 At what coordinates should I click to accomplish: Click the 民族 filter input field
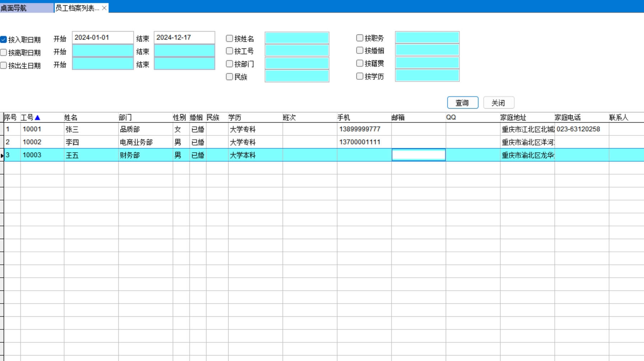(297, 77)
